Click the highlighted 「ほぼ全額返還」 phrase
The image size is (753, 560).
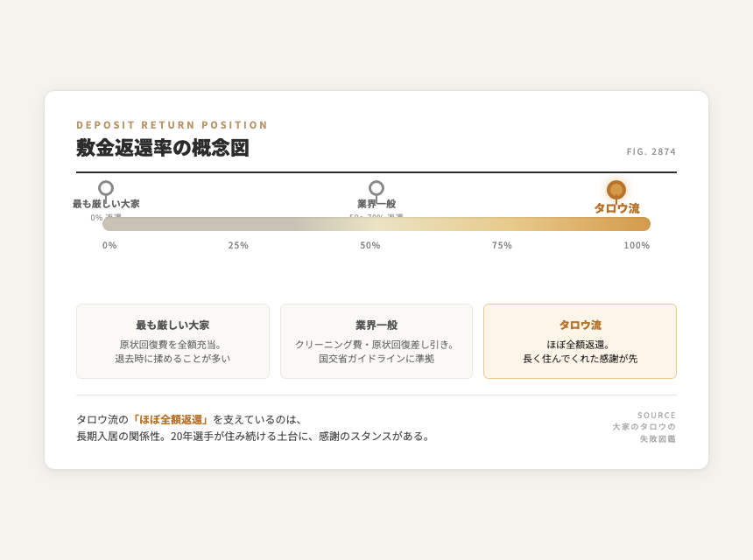click(x=171, y=420)
